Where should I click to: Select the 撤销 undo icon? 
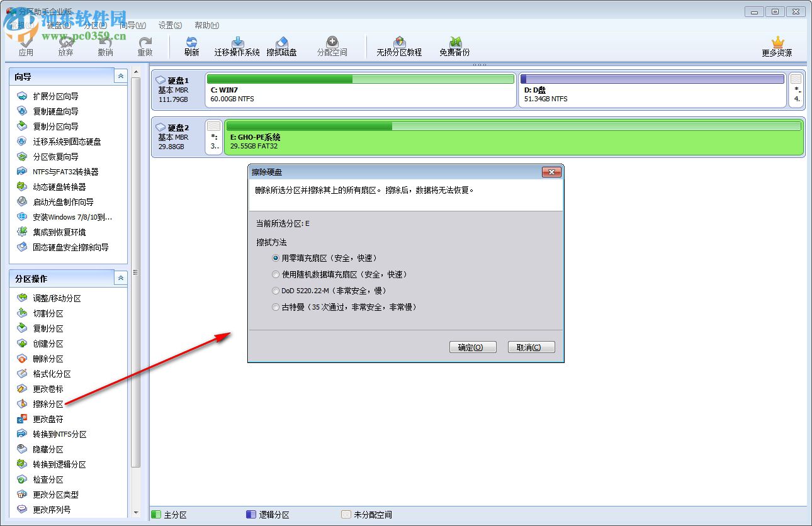point(106,45)
